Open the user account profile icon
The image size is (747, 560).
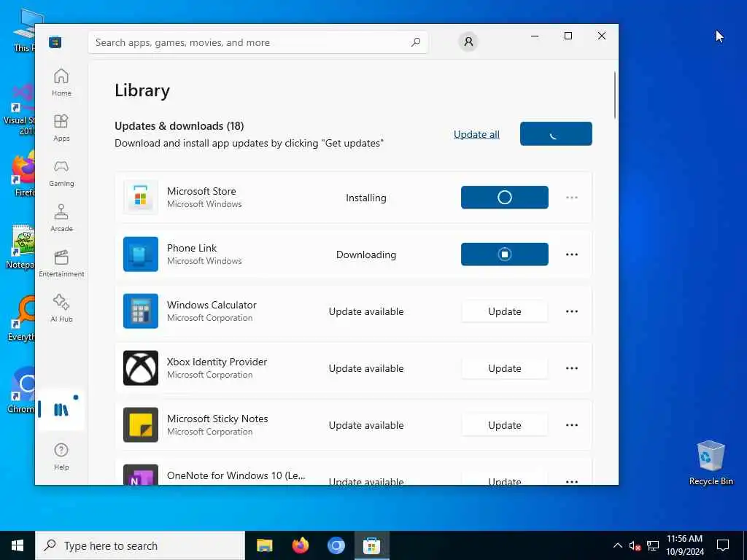point(468,42)
